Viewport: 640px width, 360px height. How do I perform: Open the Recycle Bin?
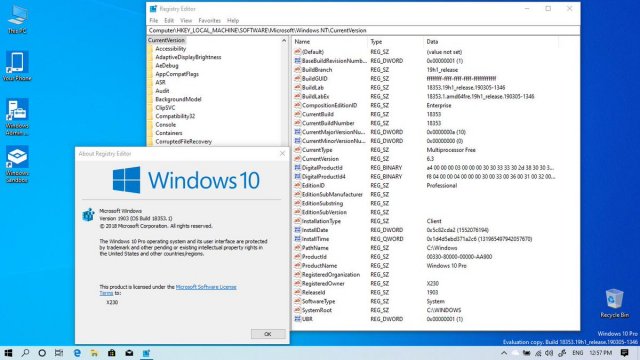point(614,303)
